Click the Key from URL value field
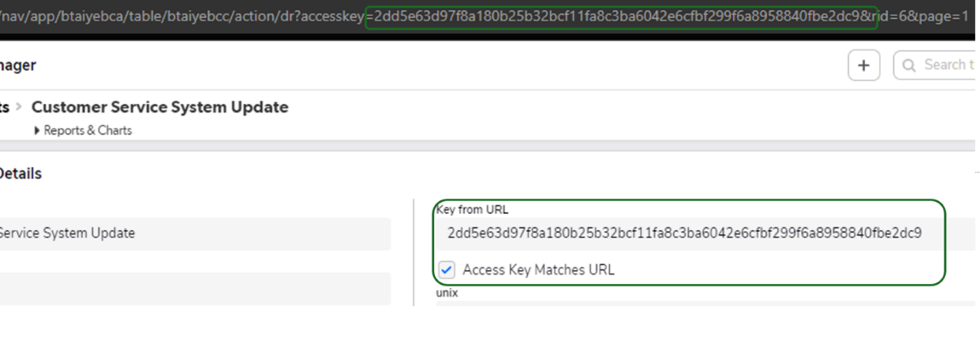This screenshot has height=352, width=980. point(705,234)
